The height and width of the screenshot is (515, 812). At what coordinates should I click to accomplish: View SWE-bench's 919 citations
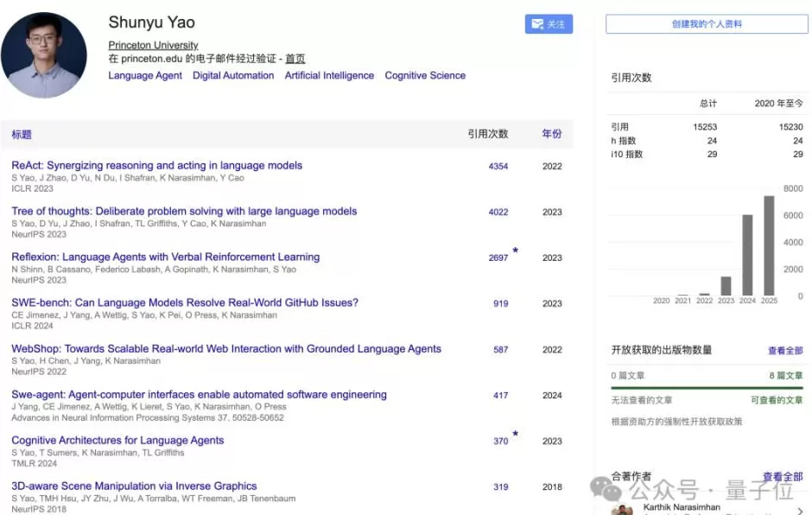click(499, 303)
